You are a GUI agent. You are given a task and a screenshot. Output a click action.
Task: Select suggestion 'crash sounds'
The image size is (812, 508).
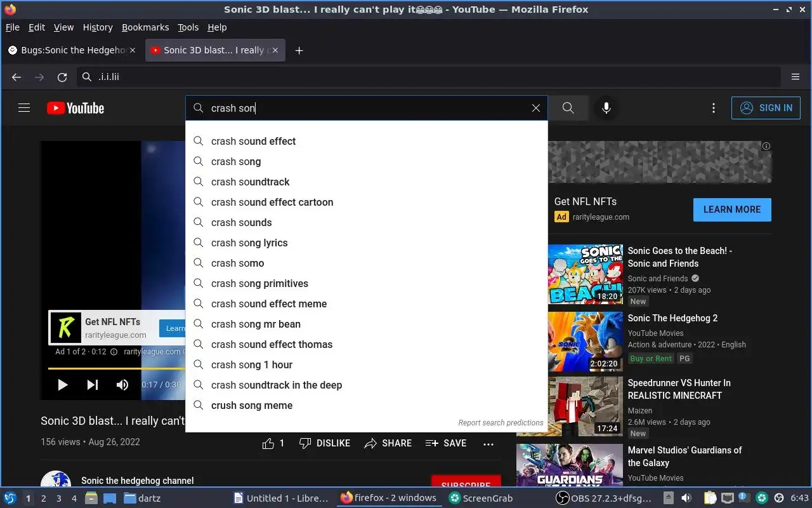[367, 222]
